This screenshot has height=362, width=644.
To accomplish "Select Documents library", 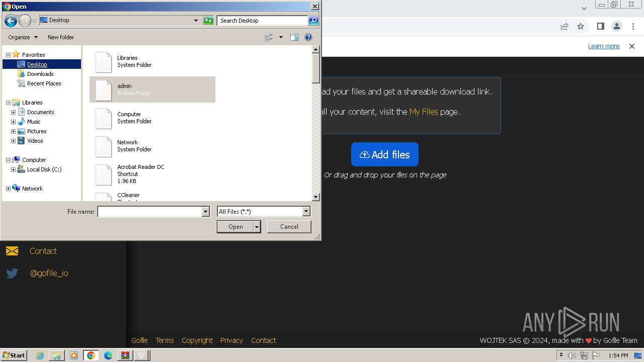I will [x=41, y=112].
